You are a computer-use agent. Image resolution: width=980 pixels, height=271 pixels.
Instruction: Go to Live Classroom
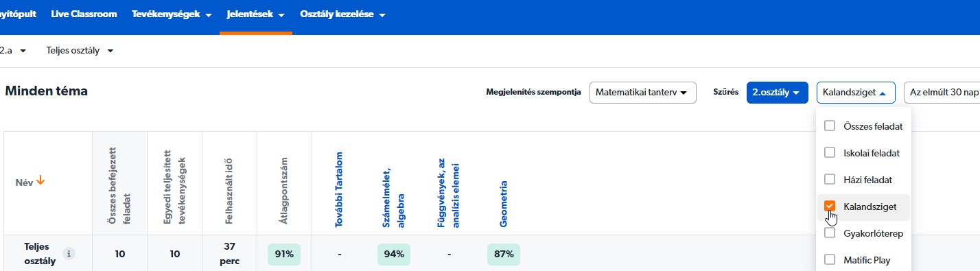(x=84, y=14)
